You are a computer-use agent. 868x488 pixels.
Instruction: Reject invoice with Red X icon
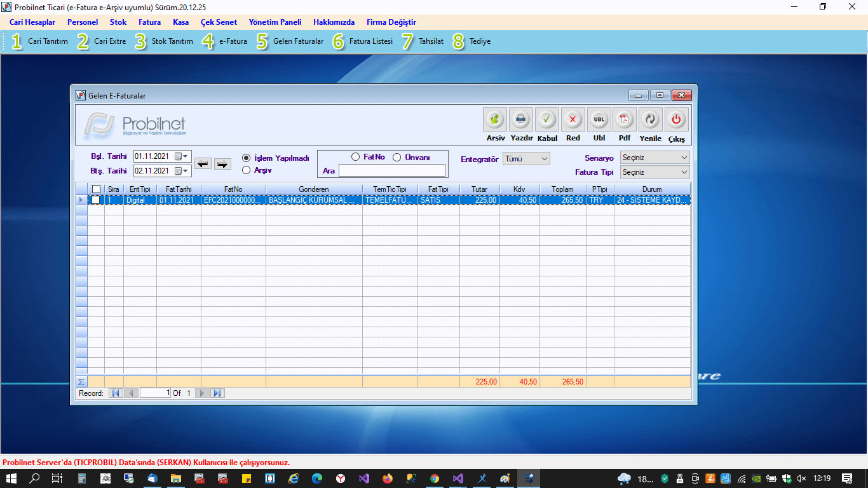coord(573,119)
